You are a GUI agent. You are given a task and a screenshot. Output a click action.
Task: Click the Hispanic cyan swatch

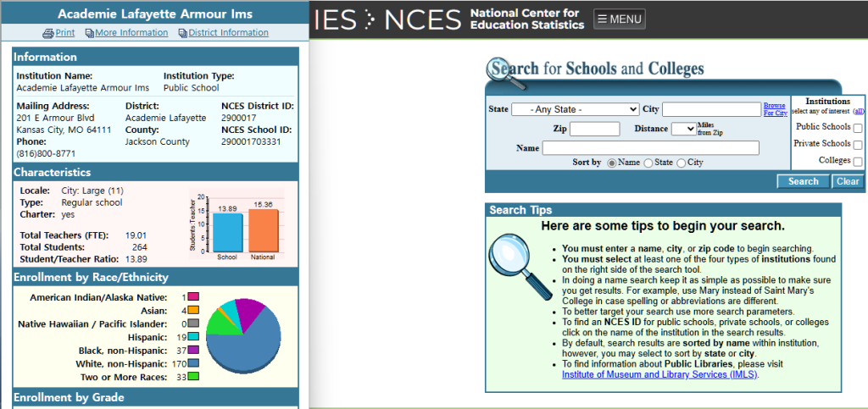pyautogui.click(x=193, y=336)
